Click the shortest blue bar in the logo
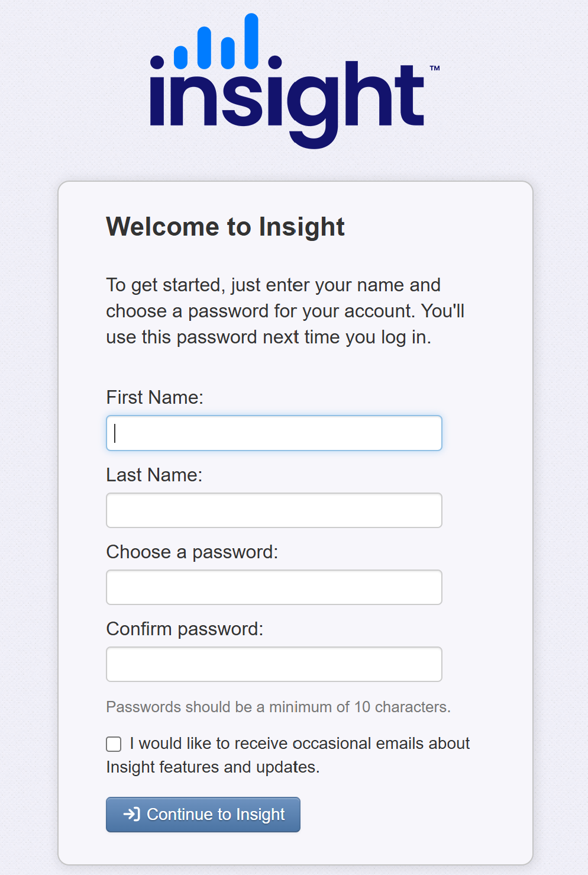Image resolution: width=588 pixels, height=875 pixels. (x=180, y=57)
